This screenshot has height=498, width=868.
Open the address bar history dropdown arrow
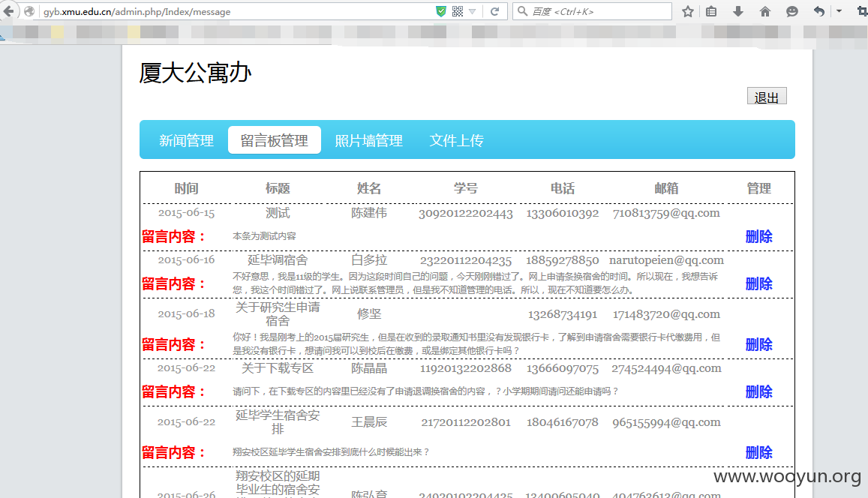pyautogui.click(x=472, y=11)
